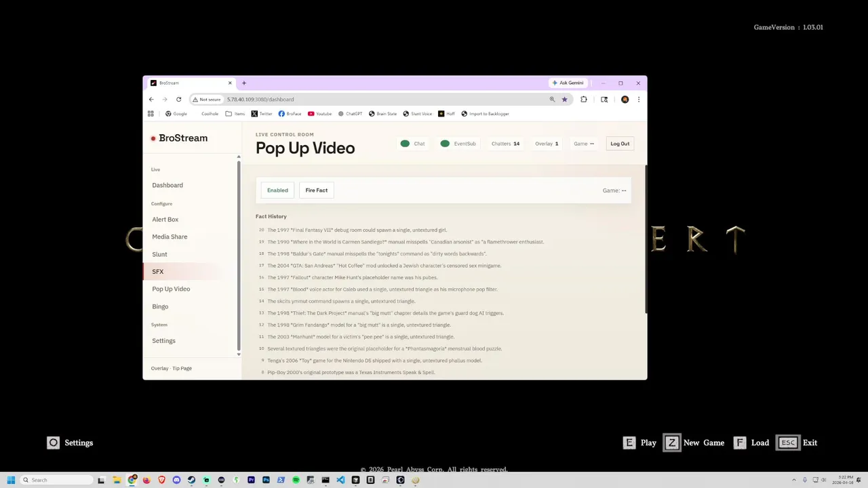Viewport: 868px width, 488px height.
Task: Click the Overlay · Tip Page link
Action: pyautogui.click(x=172, y=368)
